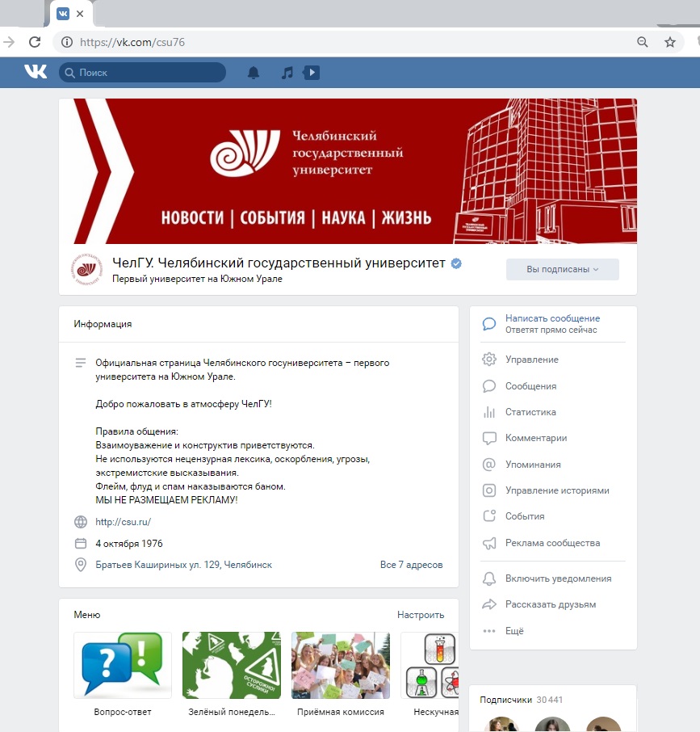Click the gear icon next to Управление
Screen dimensions: 700x732
488,359
